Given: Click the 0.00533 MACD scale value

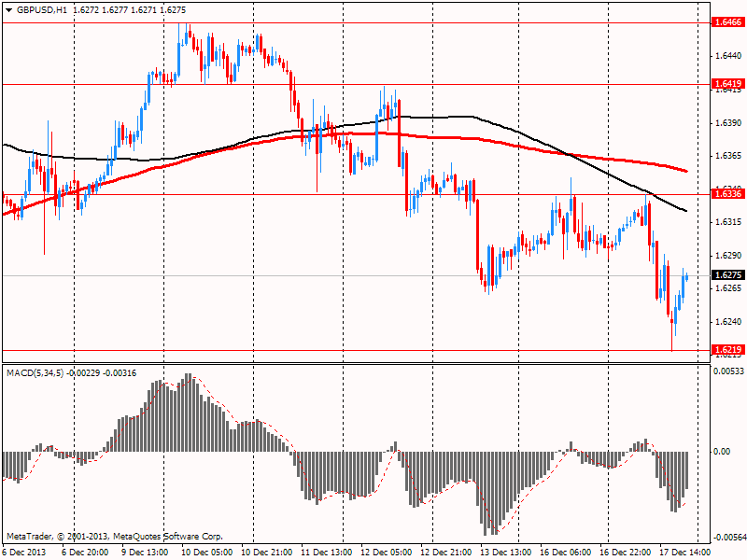Looking at the screenshot, I should 729,371.
